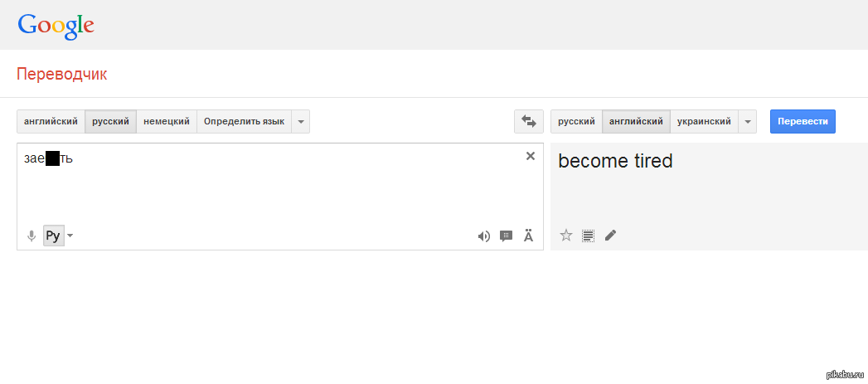
Task: Click the select-all translation text icon
Action: (x=588, y=236)
